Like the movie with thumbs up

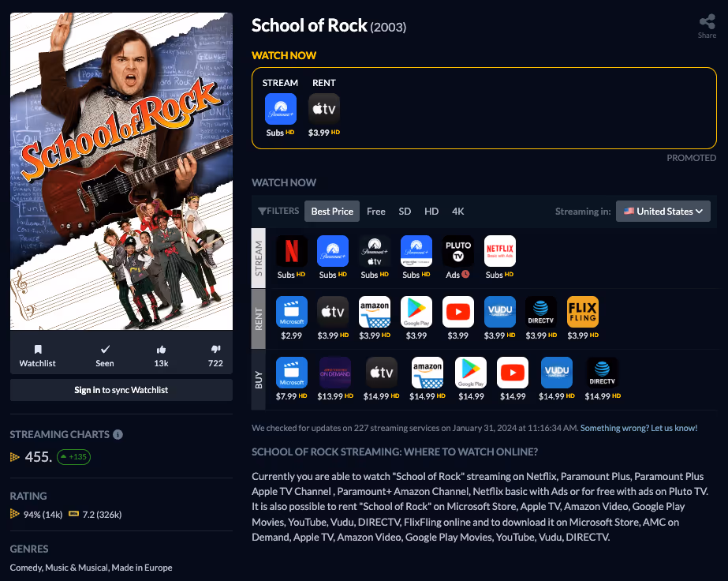point(161,356)
